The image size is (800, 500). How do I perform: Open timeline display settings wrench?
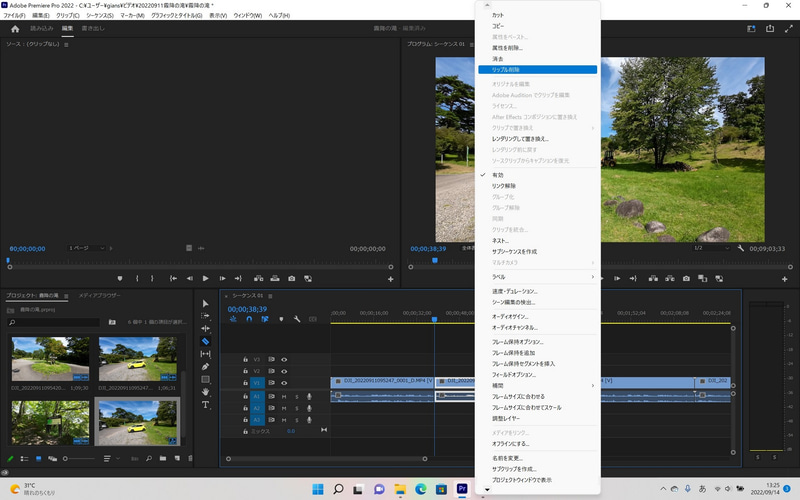[297, 320]
